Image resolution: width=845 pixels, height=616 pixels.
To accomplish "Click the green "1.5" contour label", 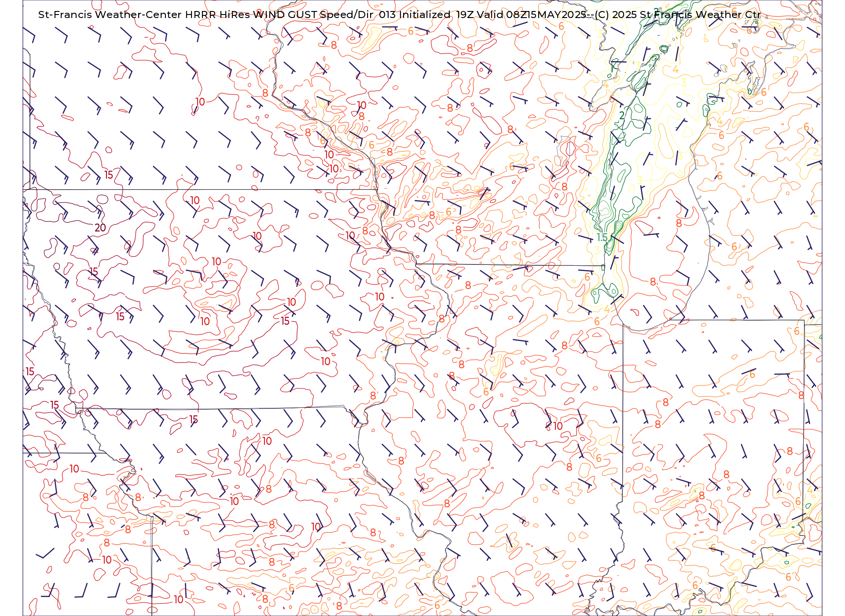I will point(602,238).
